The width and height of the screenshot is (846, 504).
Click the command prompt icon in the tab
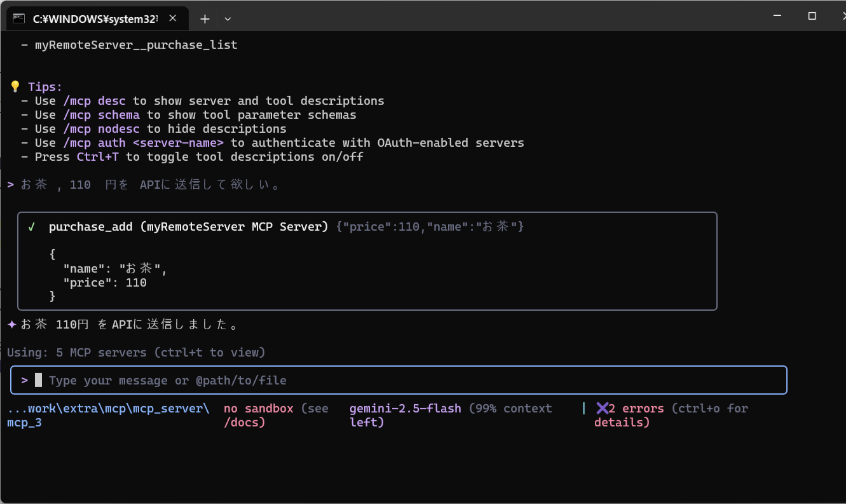[19, 19]
